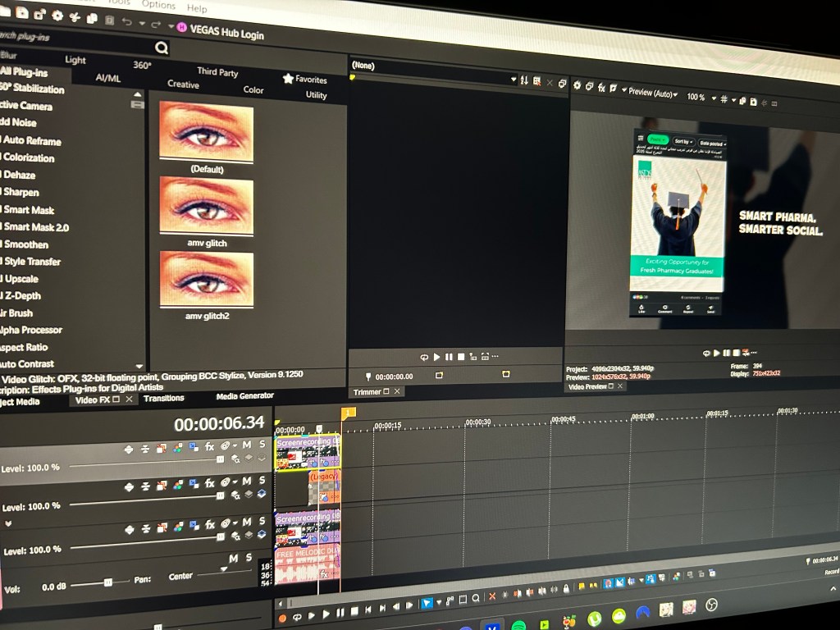This screenshot has height=630, width=840.
Task: Switch to the Transitions tab
Action: 163,399
